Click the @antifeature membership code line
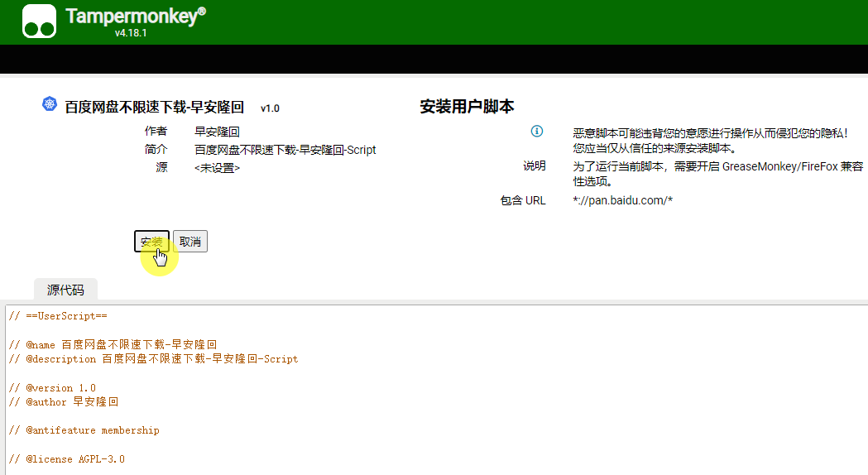 84,430
